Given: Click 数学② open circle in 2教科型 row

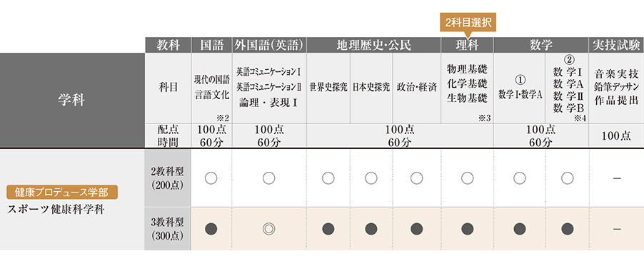Looking at the screenshot, I should [567, 178].
